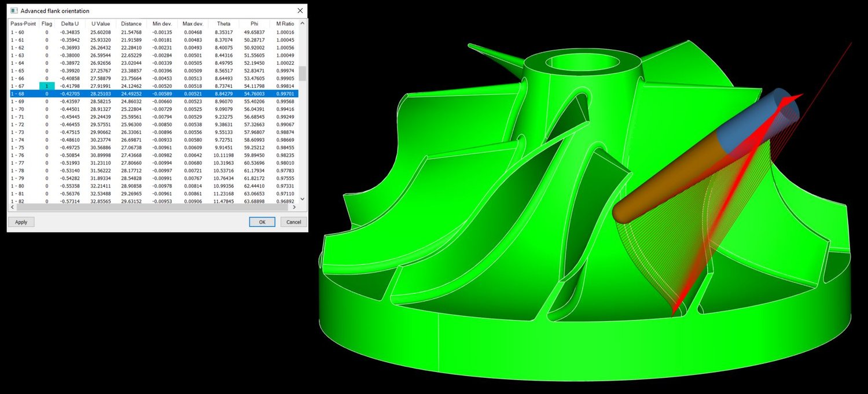Close the Advanced flank orientation dialog
The width and height of the screenshot is (868, 394).
pos(299,10)
